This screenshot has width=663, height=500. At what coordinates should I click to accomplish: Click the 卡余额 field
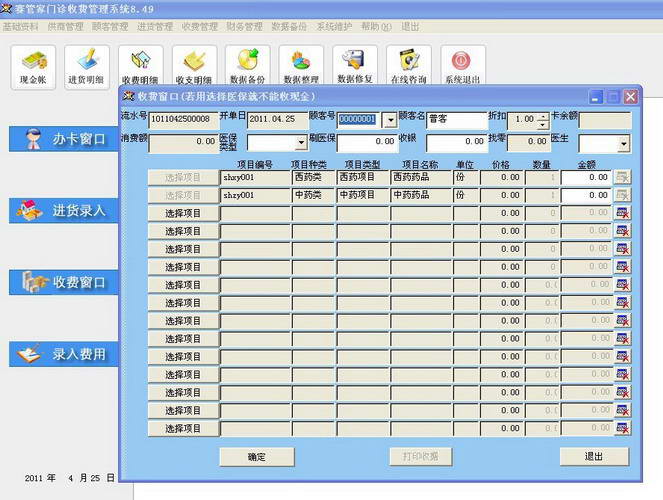605,120
